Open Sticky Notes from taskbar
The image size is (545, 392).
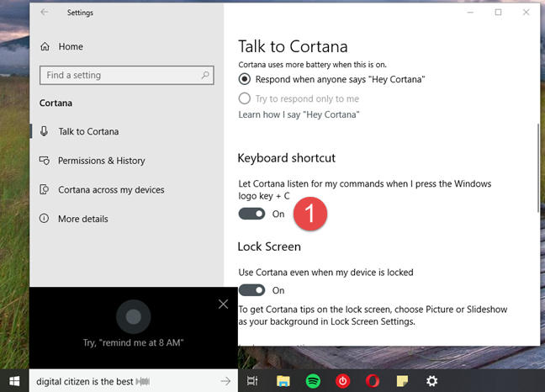point(402,381)
